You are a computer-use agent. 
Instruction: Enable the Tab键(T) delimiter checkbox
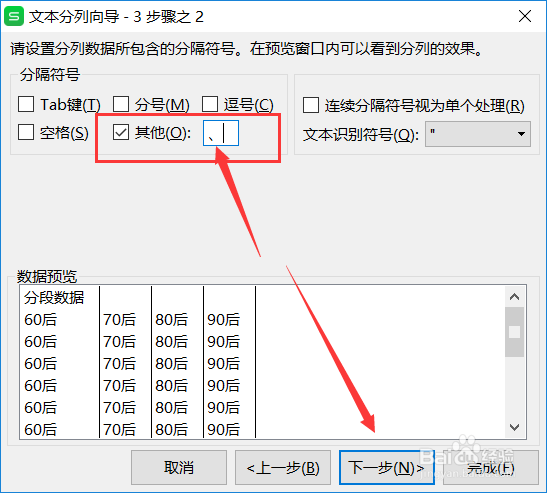pyautogui.click(x=26, y=104)
